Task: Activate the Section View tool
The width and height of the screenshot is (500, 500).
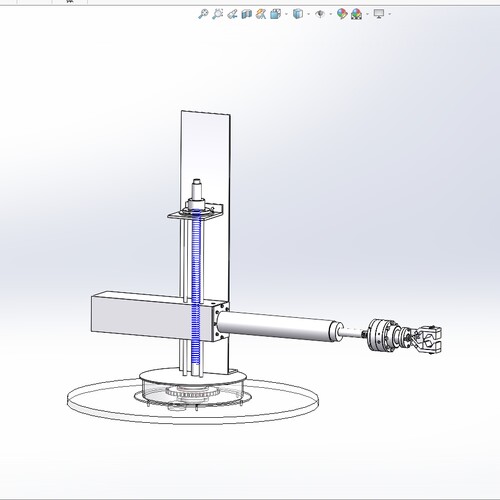Action: coord(247,14)
